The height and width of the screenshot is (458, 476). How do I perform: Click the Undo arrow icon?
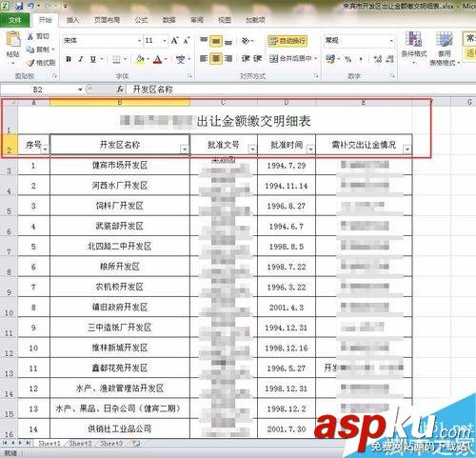click(31, 6)
